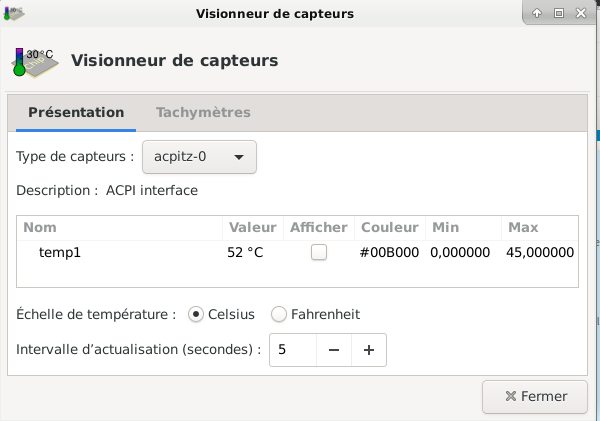Click the large 30°C thermometer chip icon
Viewport: 600px width, 421px height.
coord(35,62)
